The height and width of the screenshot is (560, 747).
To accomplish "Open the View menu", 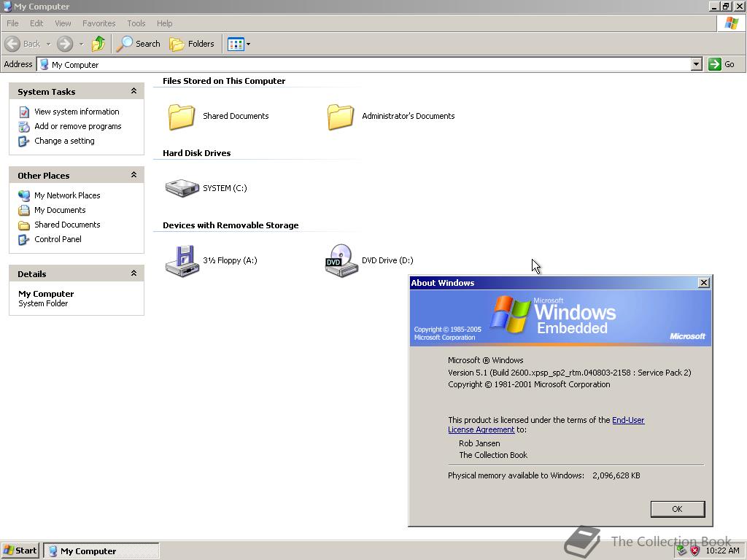I will pos(63,23).
